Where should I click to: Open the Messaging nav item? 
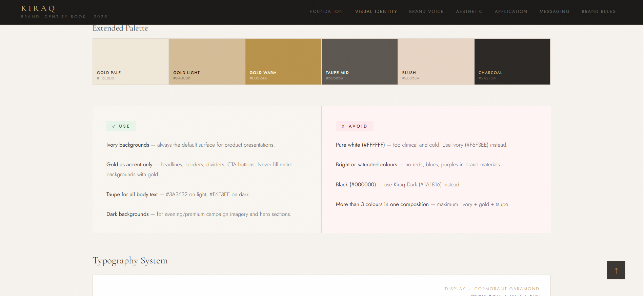coord(555,12)
